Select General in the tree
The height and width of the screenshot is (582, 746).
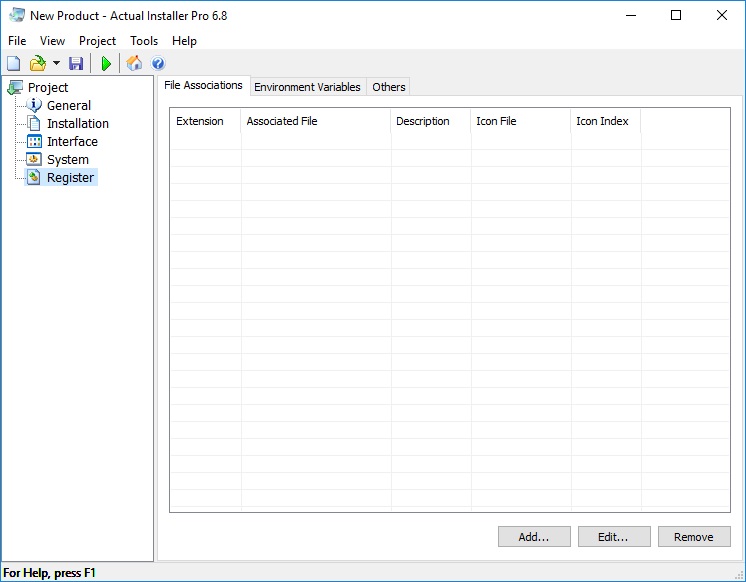tap(69, 106)
